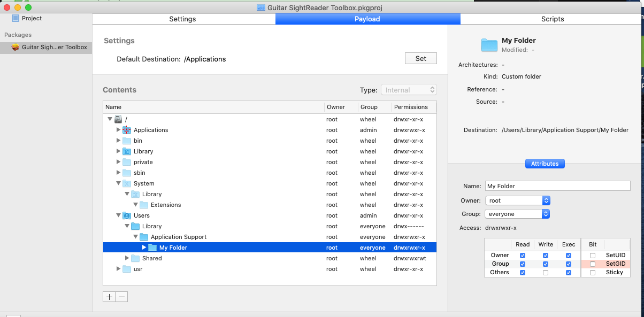Screen dimensions: 644x317
Task: Toggle Owner Write permission checkbox
Action: point(546,256)
